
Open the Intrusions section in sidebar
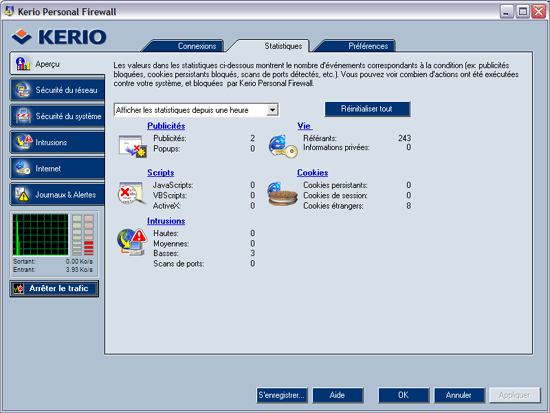tap(57, 142)
